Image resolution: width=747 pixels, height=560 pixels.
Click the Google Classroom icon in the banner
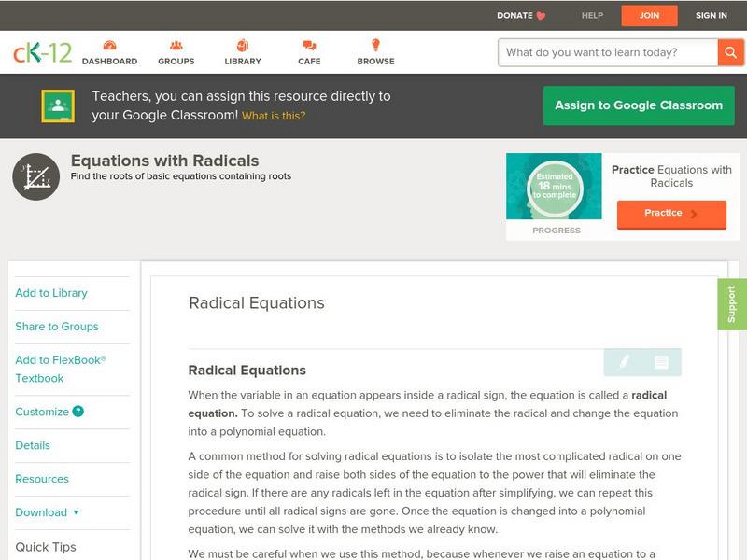pos(57,105)
